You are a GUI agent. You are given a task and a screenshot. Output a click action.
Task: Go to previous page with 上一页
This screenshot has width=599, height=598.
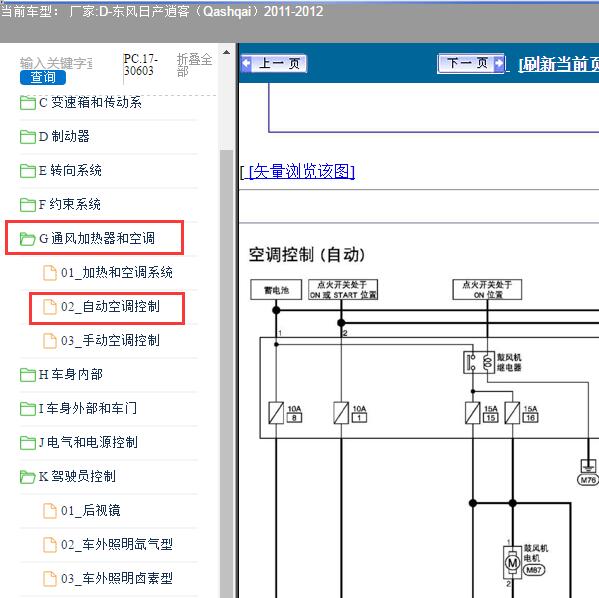274,63
